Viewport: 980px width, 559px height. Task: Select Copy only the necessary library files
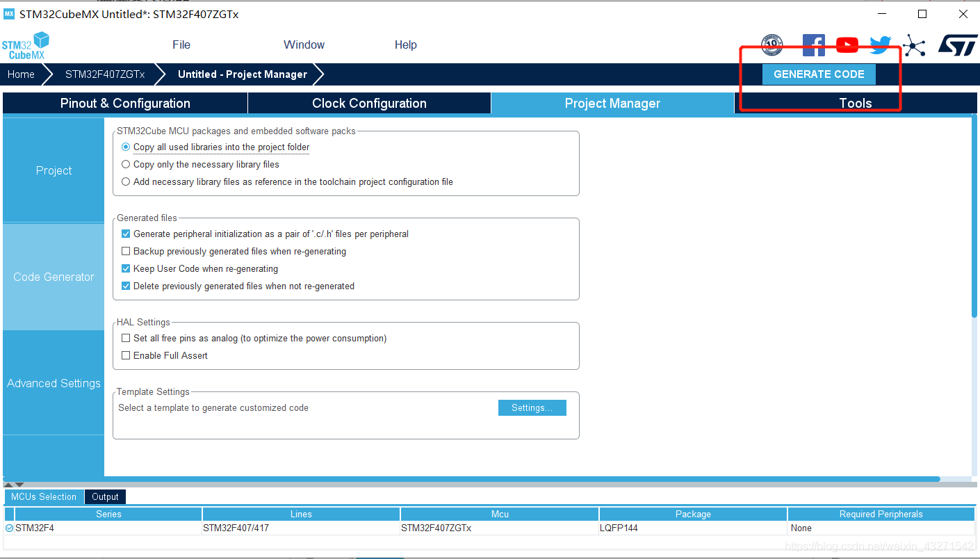(126, 165)
